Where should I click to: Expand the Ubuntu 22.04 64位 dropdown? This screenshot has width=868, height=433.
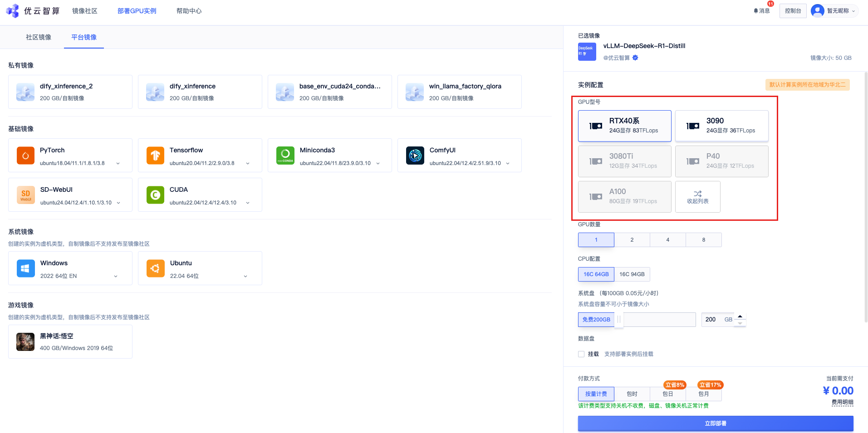pos(245,276)
